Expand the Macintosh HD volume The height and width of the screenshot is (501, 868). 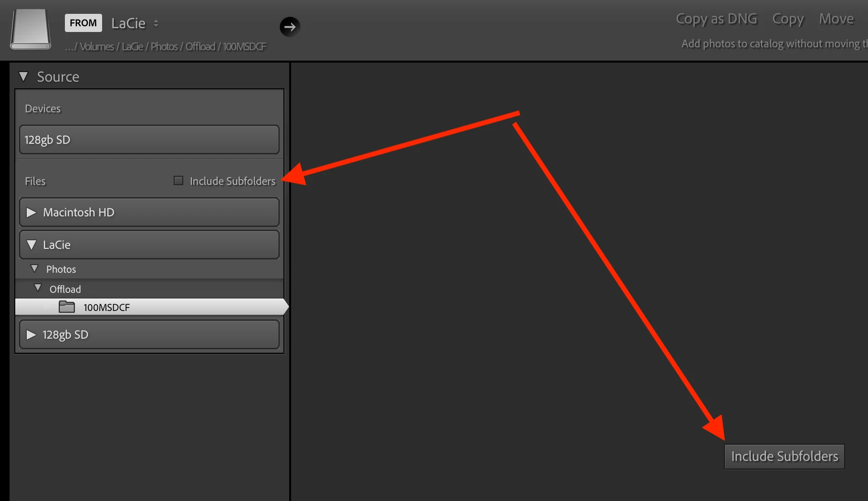click(x=31, y=212)
